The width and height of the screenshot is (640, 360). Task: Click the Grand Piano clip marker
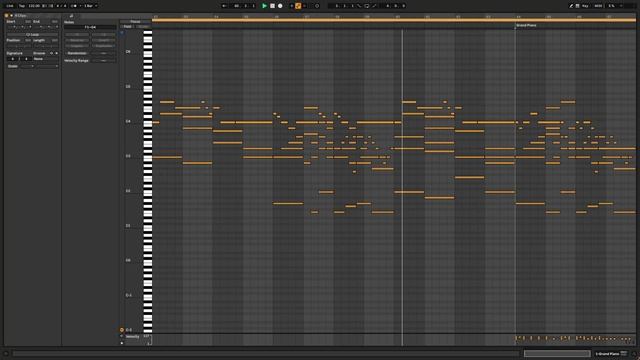point(526,25)
